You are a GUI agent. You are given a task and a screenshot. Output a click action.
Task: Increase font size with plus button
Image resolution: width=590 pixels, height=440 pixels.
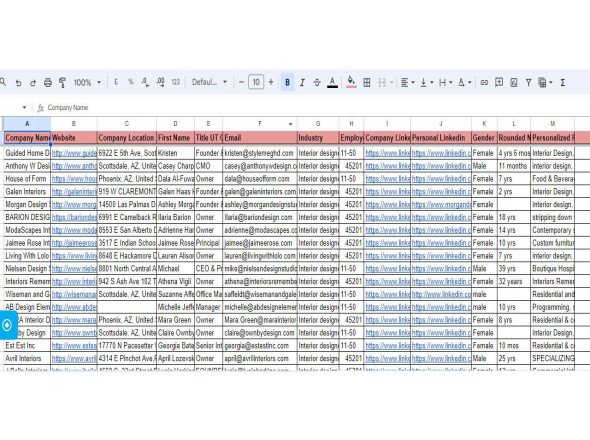[x=271, y=82]
